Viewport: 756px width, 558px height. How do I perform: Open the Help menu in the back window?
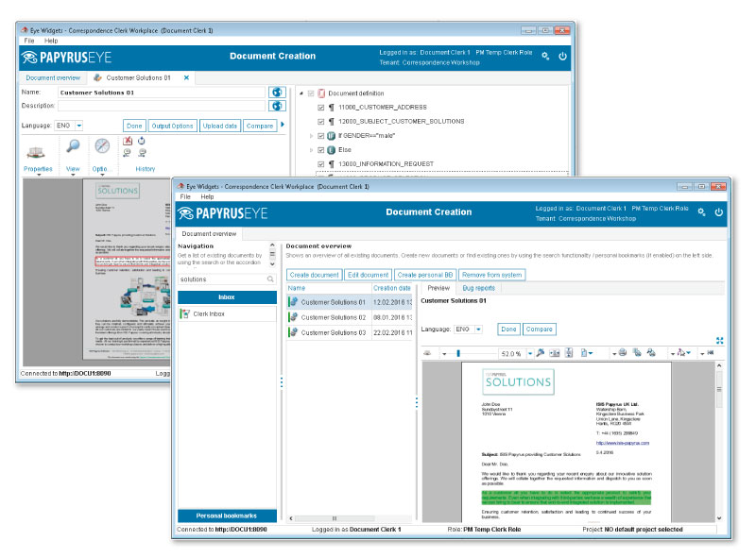pyautogui.click(x=51, y=41)
